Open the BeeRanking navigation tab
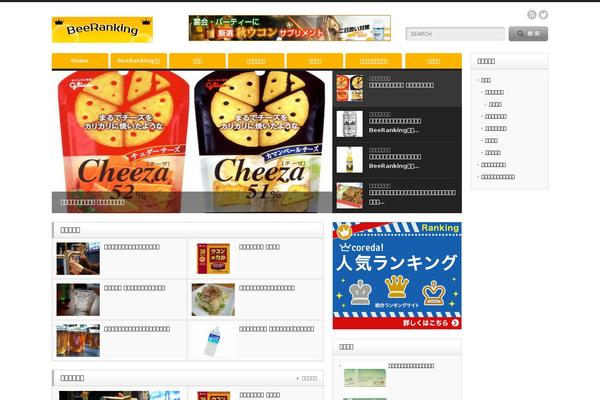Viewport: 600px width, 400px height. (x=139, y=60)
